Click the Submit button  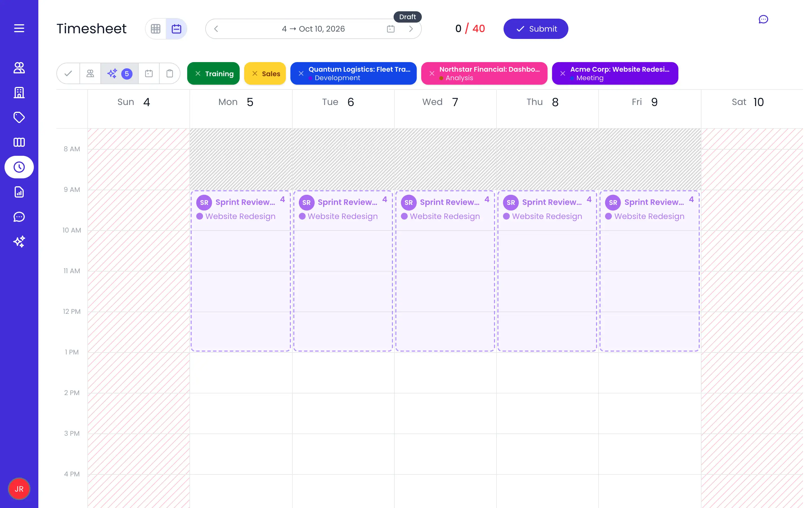point(536,29)
